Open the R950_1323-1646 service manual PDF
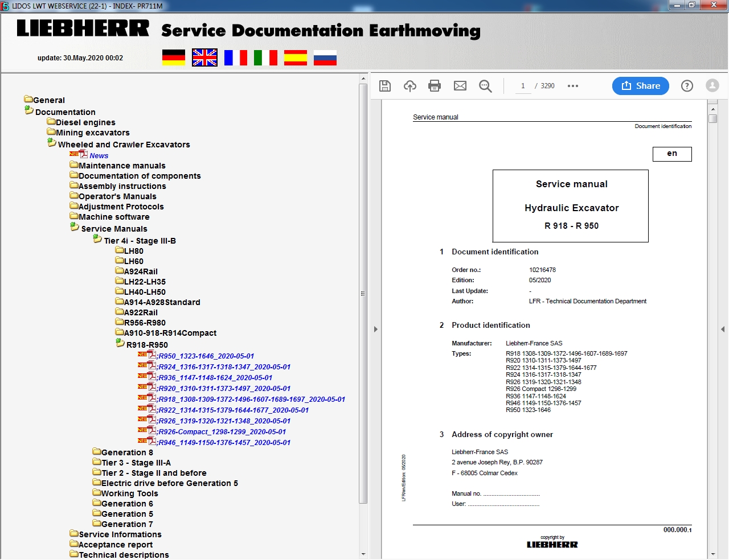 click(205, 356)
